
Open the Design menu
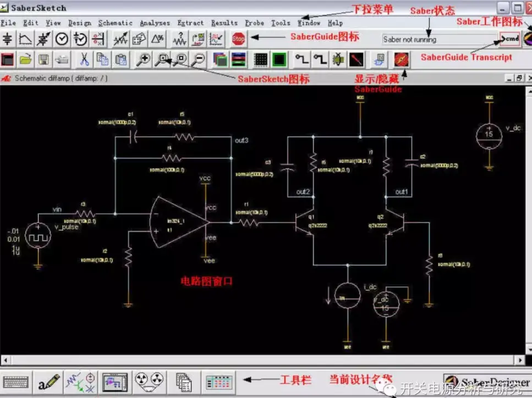[80, 23]
